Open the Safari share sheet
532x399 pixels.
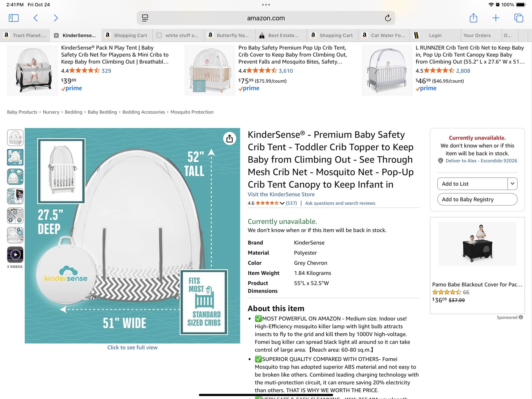[x=473, y=18]
